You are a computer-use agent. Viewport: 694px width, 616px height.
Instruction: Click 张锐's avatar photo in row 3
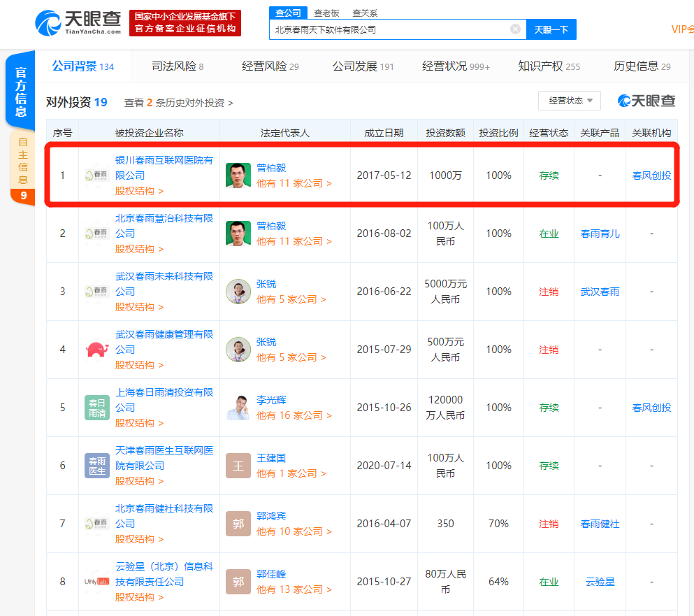[x=239, y=291]
